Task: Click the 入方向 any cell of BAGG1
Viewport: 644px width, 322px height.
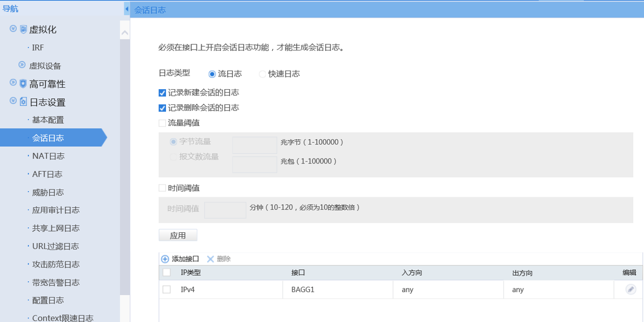Action: [x=407, y=289]
